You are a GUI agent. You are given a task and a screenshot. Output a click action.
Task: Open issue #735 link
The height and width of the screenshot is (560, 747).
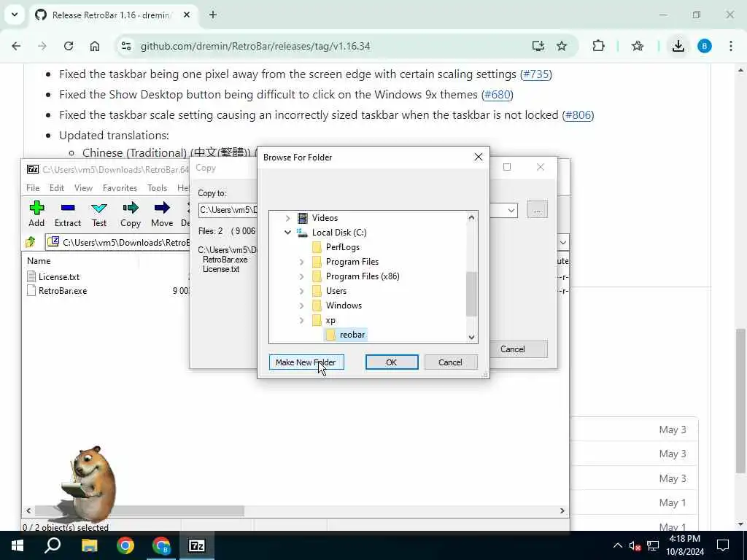536,74
